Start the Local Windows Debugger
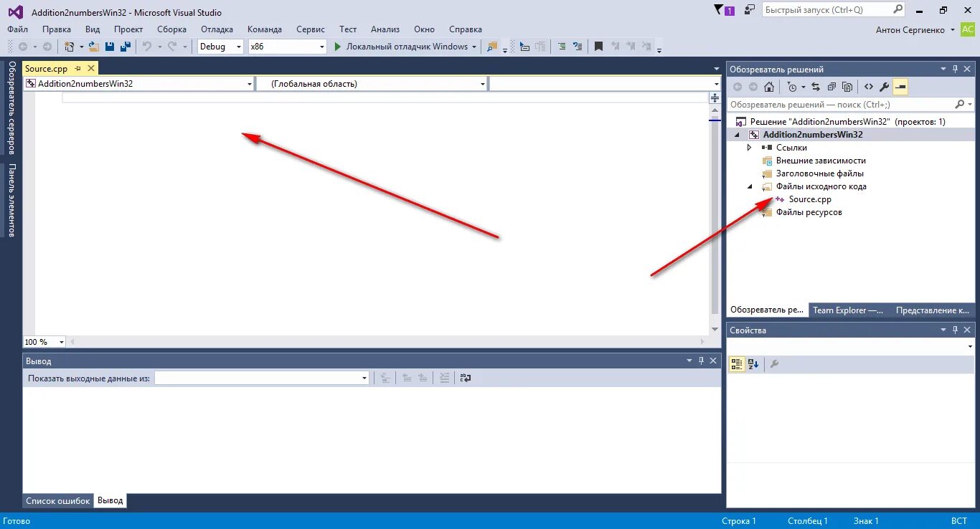The width and height of the screenshot is (980, 529). click(401, 47)
